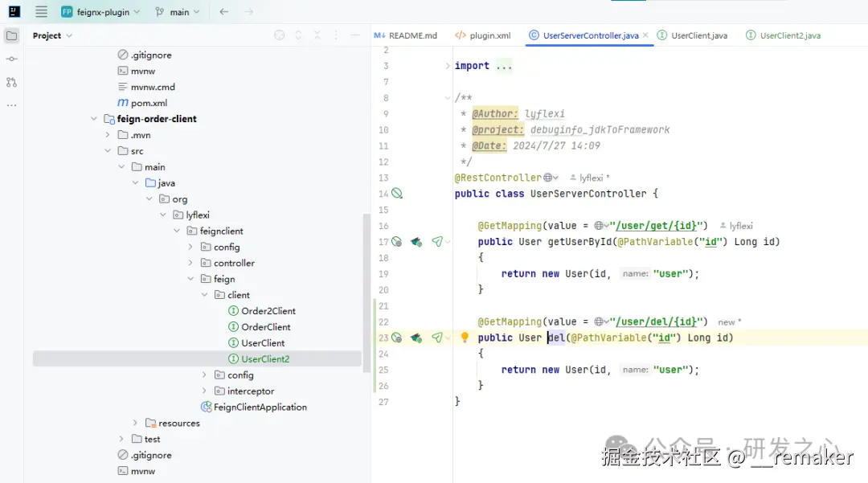Open Project panel options menu
The height and width of the screenshot is (483, 868).
tap(336, 35)
